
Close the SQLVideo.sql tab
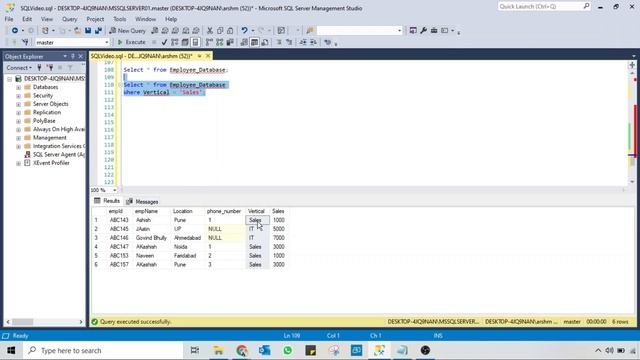(208, 56)
